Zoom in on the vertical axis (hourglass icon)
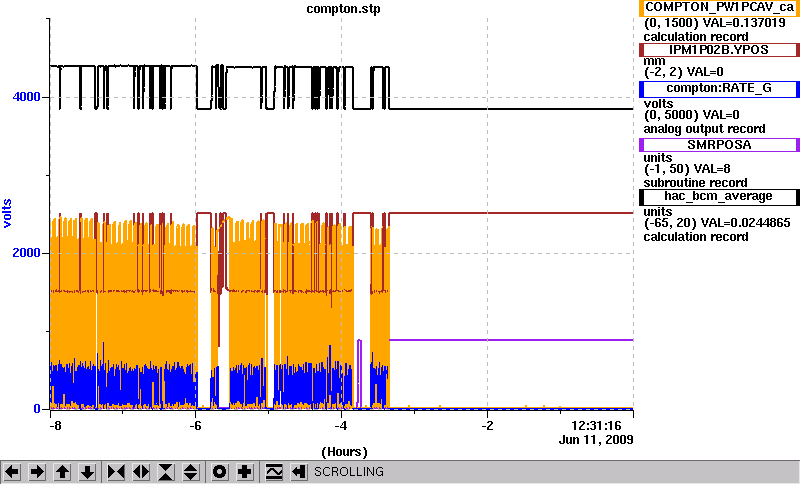Screen dimensions: 800x484 (x=166, y=472)
